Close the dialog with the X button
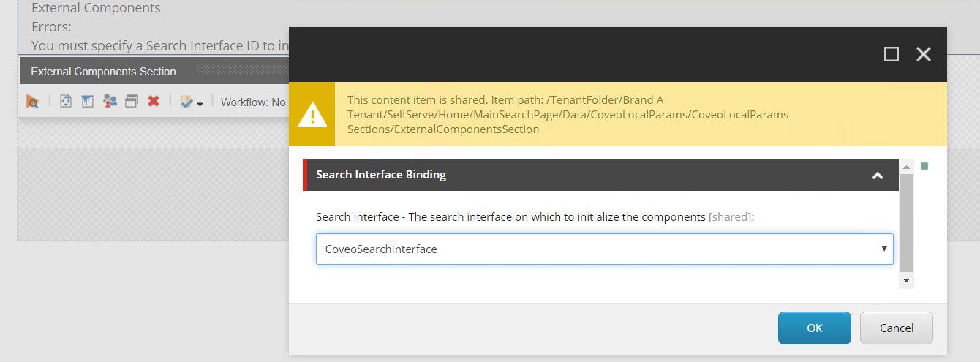 click(924, 54)
